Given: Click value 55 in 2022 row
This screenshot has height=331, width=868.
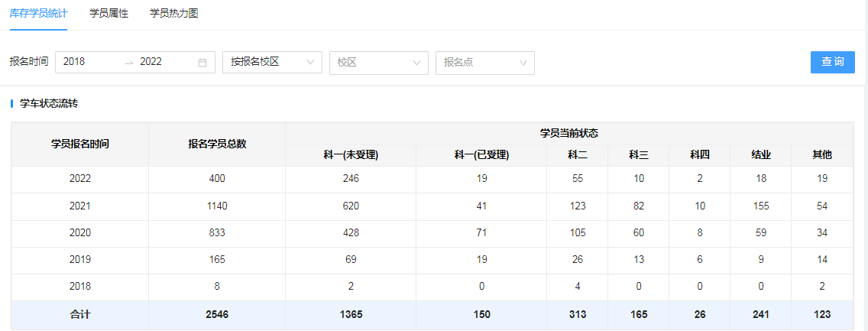Looking at the screenshot, I should click(x=578, y=179).
